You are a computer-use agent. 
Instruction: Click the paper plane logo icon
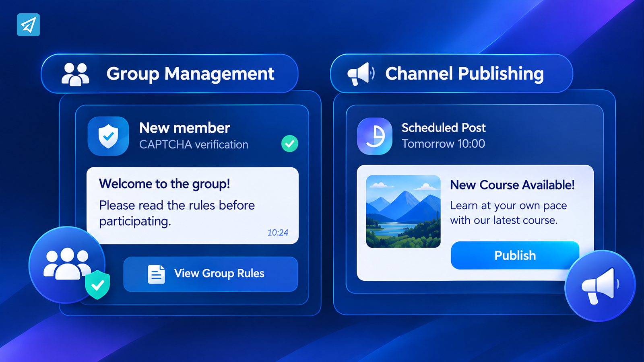pyautogui.click(x=28, y=25)
